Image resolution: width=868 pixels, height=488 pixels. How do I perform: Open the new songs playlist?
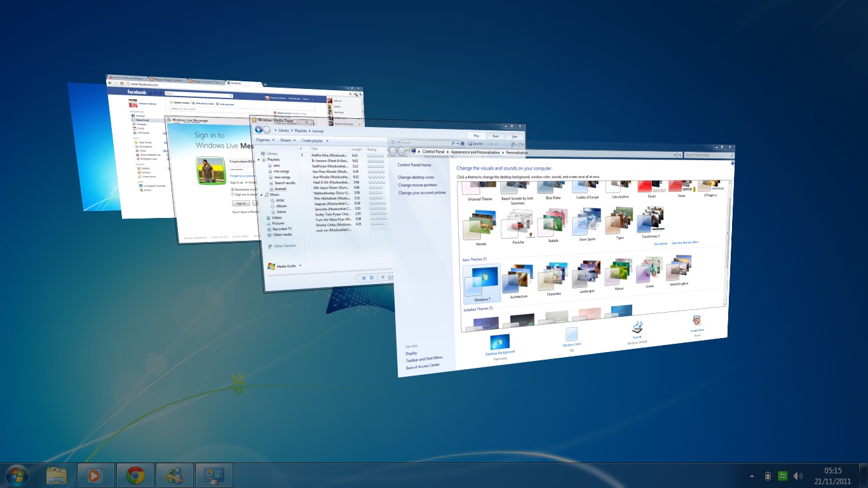tap(281, 177)
